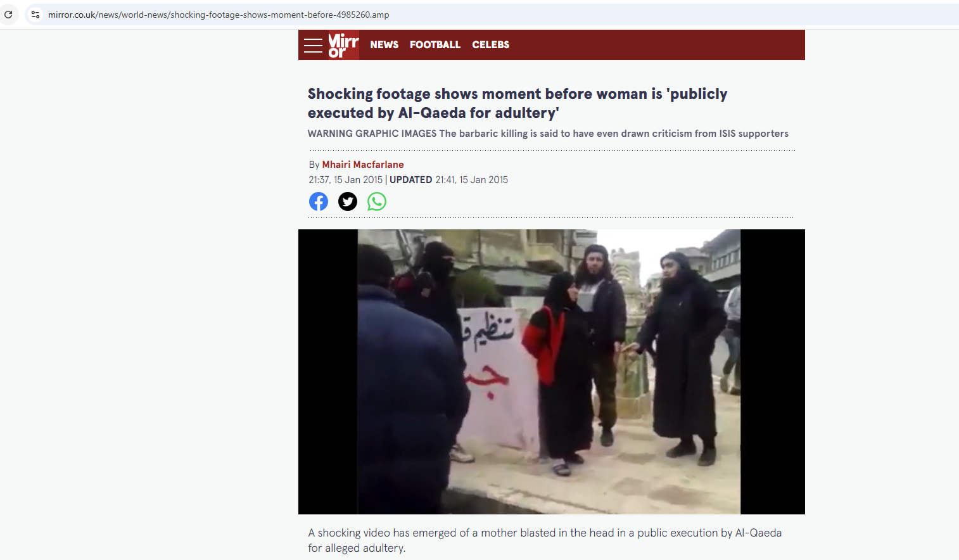Share the article via WhatsApp
This screenshot has width=959, height=560.
coord(377,201)
